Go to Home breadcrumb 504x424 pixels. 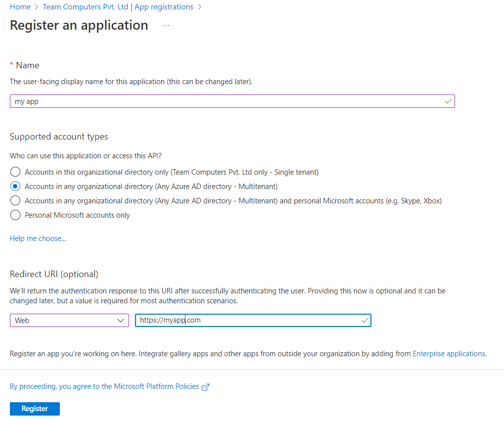20,7
